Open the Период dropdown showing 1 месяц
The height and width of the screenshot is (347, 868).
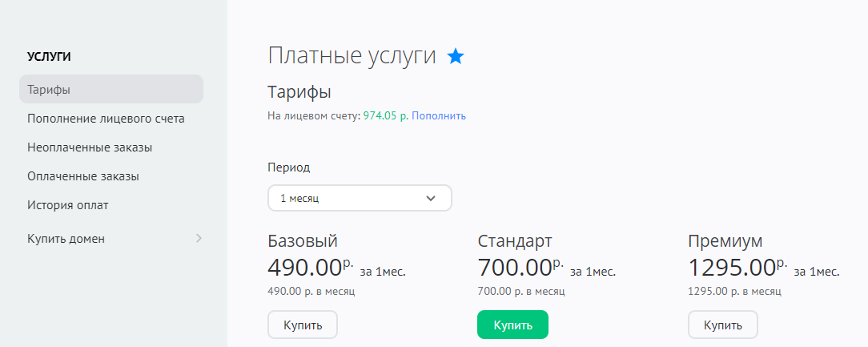pyautogui.click(x=360, y=198)
